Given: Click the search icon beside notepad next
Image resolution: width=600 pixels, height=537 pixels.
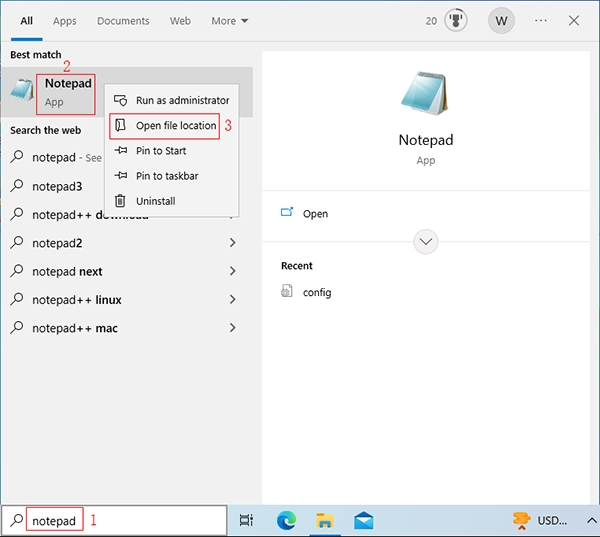Looking at the screenshot, I should pos(17,271).
